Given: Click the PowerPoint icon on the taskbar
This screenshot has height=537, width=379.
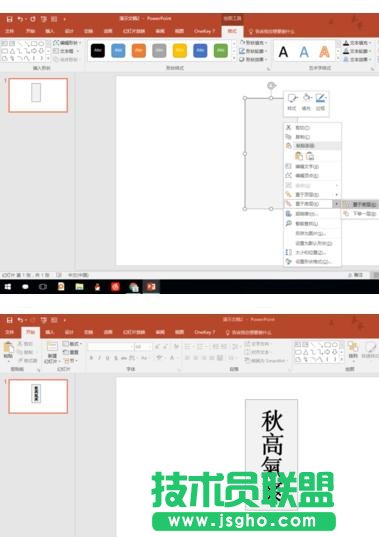Looking at the screenshot, I should 151,287.
